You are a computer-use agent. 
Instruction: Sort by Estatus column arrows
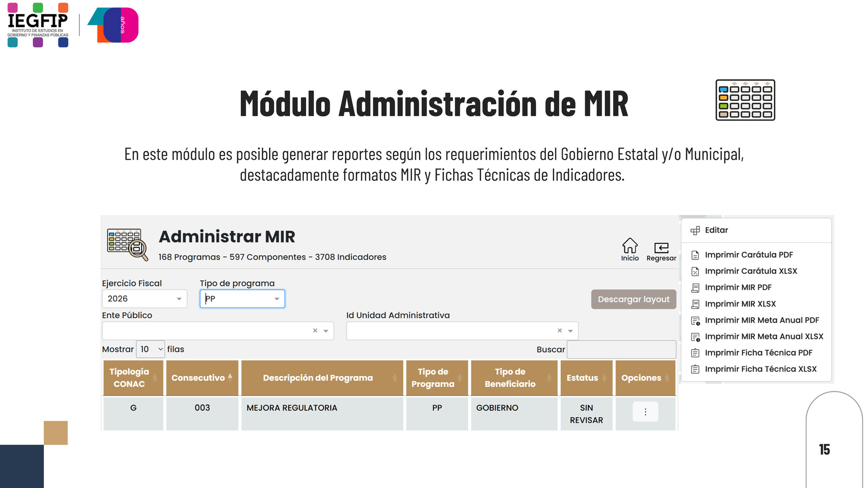click(604, 378)
